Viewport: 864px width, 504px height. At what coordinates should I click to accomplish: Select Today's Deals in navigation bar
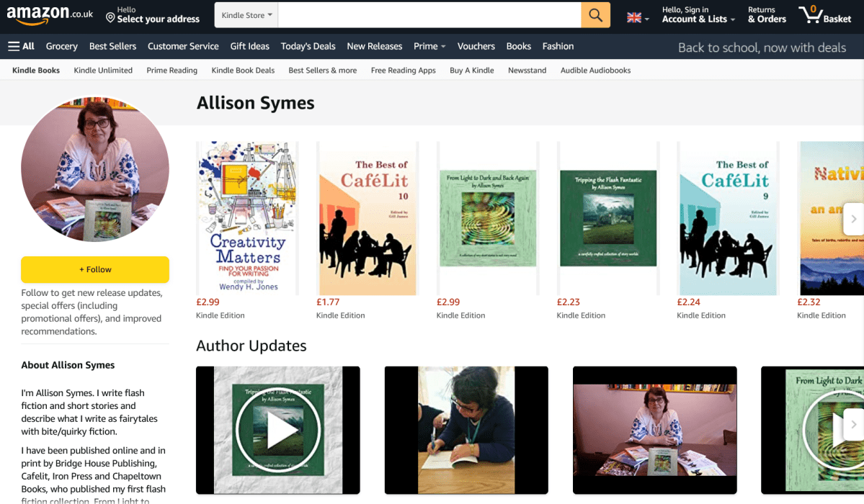pyautogui.click(x=308, y=46)
